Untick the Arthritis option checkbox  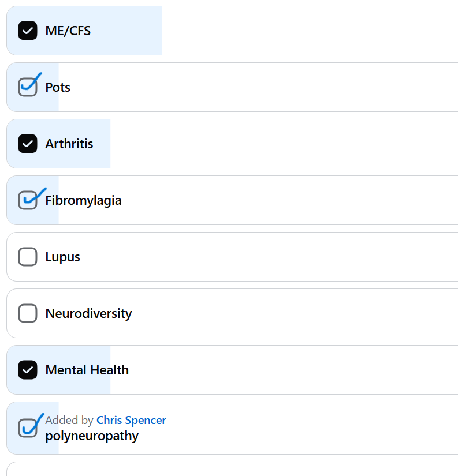(x=28, y=144)
